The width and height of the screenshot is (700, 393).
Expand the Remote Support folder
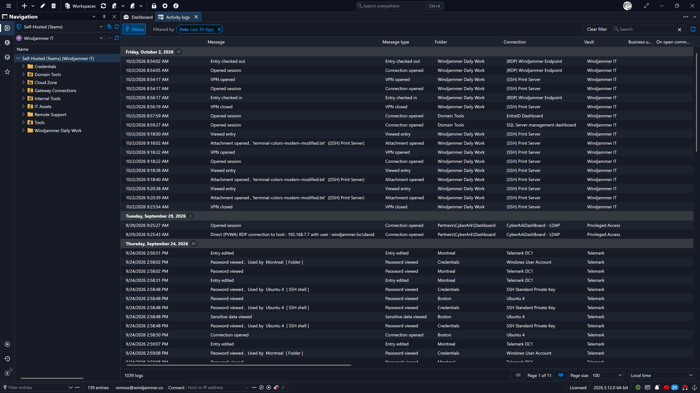23,115
